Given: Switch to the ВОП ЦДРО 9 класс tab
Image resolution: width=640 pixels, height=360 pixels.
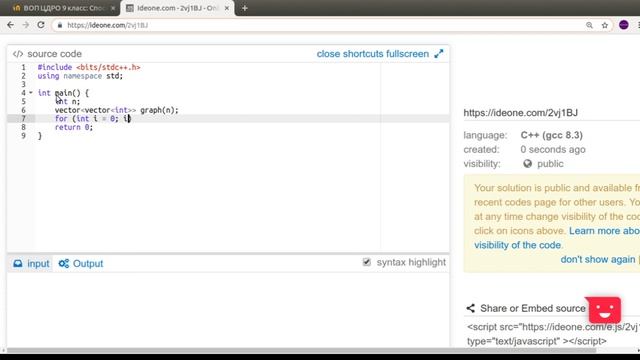Looking at the screenshot, I should coord(62,8).
